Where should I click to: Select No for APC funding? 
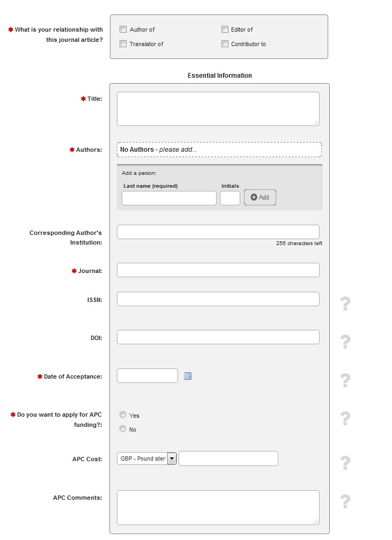[123, 428]
